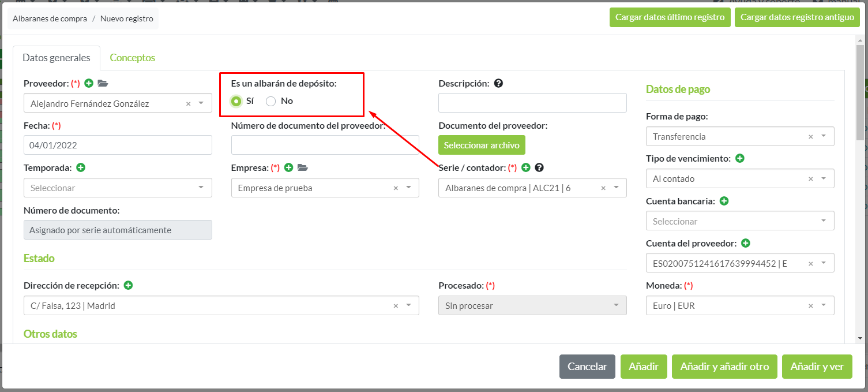This screenshot has width=868, height=392.
Task: Click plus icon next to Temporada
Action: 81,167
